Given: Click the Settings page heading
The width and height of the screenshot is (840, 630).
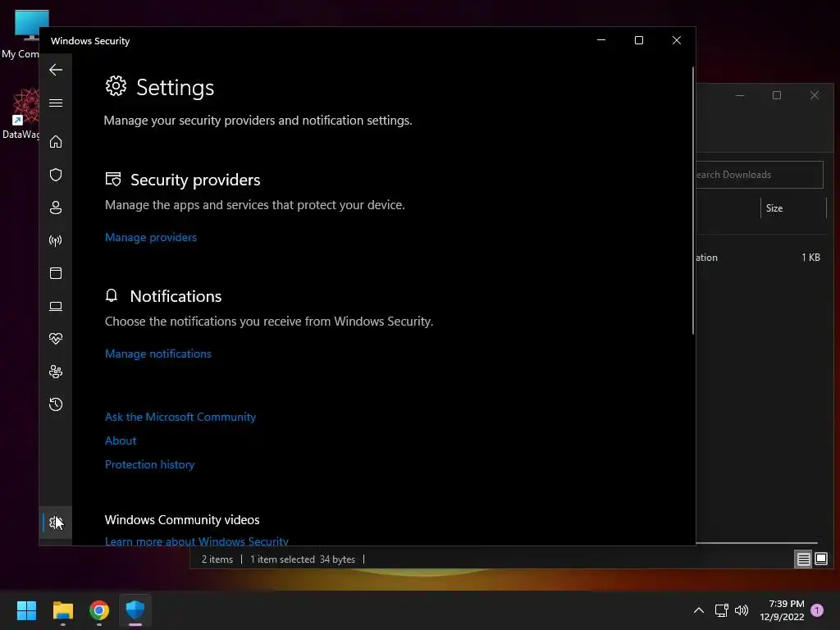Looking at the screenshot, I should coord(175,87).
